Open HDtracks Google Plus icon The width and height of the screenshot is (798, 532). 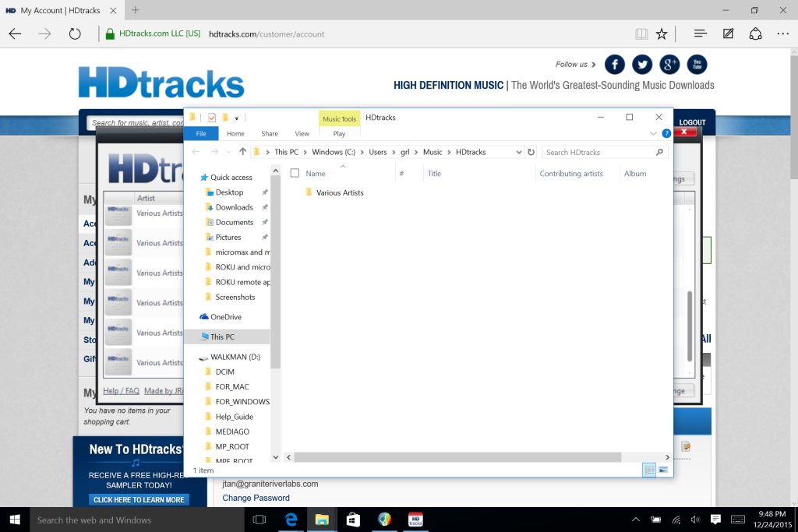[x=669, y=65]
